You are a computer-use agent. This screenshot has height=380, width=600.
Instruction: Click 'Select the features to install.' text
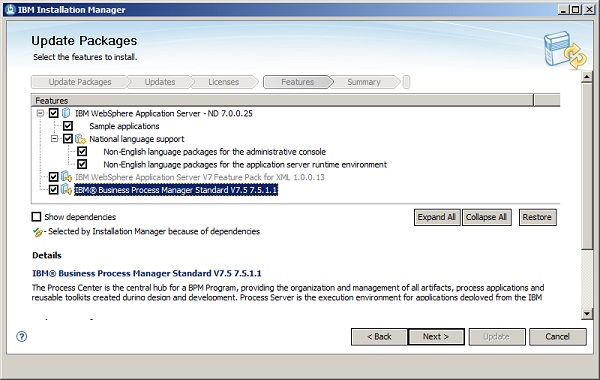tap(85, 57)
